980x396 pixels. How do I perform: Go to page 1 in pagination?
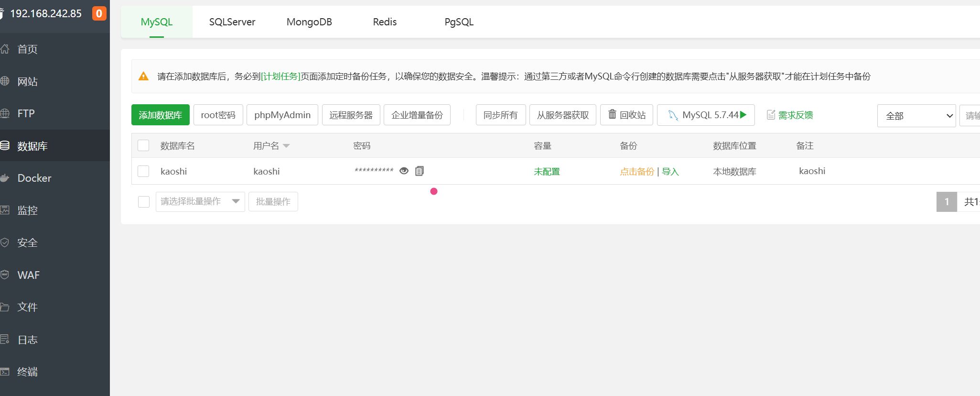(x=946, y=202)
